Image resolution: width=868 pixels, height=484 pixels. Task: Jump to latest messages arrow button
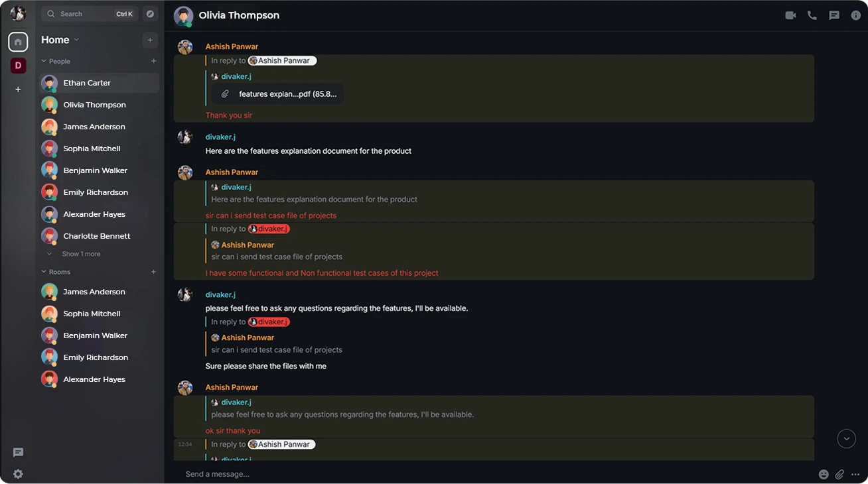tap(846, 438)
